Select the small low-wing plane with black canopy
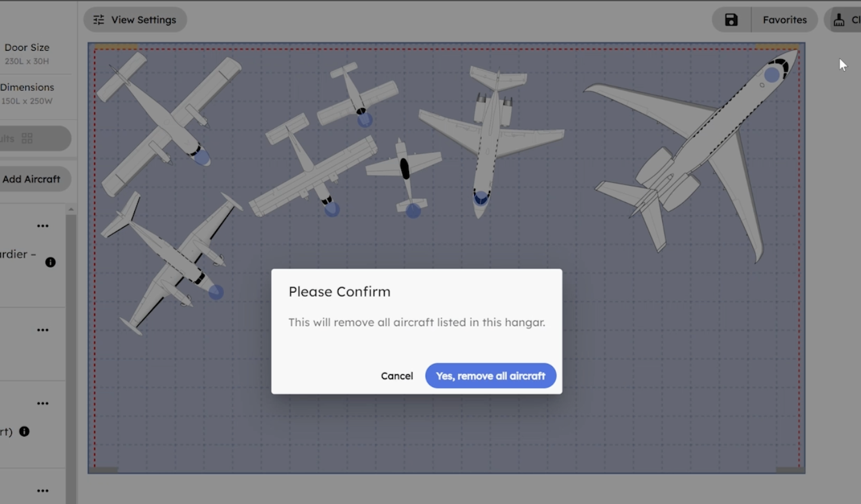Viewport: 861px width, 504px height. click(x=405, y=170)
